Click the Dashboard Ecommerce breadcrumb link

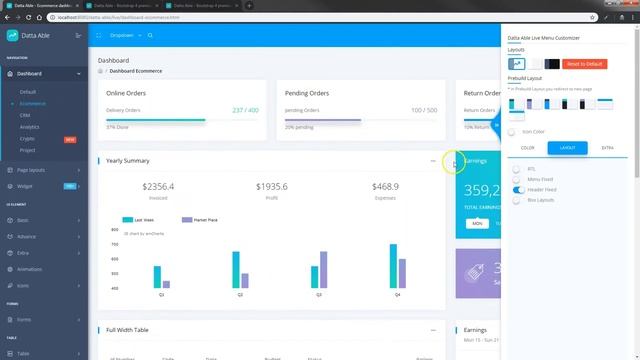(x=136, y=71)
